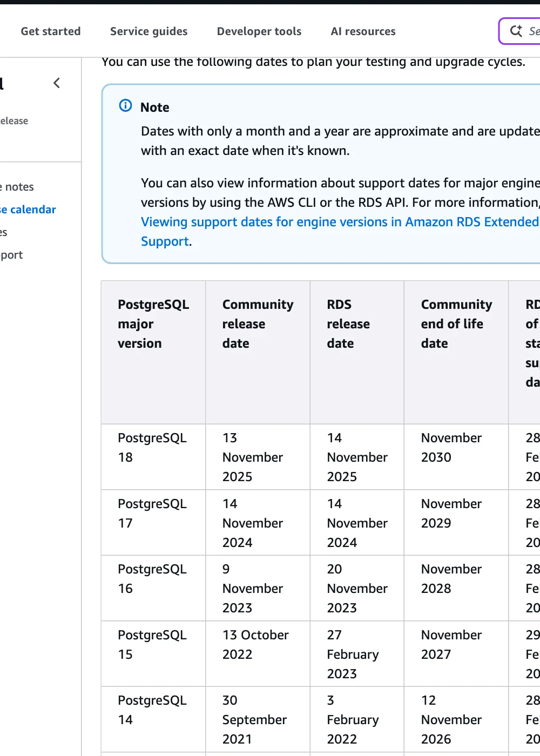Click the info icon next to Note
540x756 pixels.
(125, 106)
